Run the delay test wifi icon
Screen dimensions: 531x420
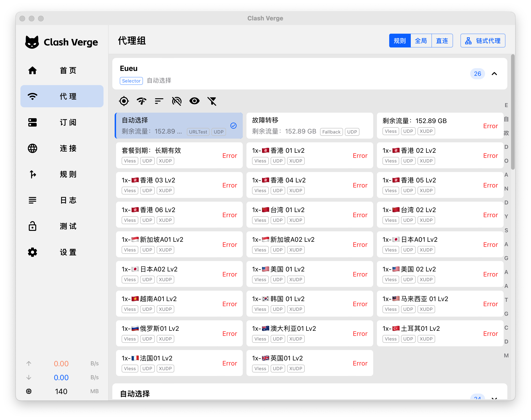142,101
